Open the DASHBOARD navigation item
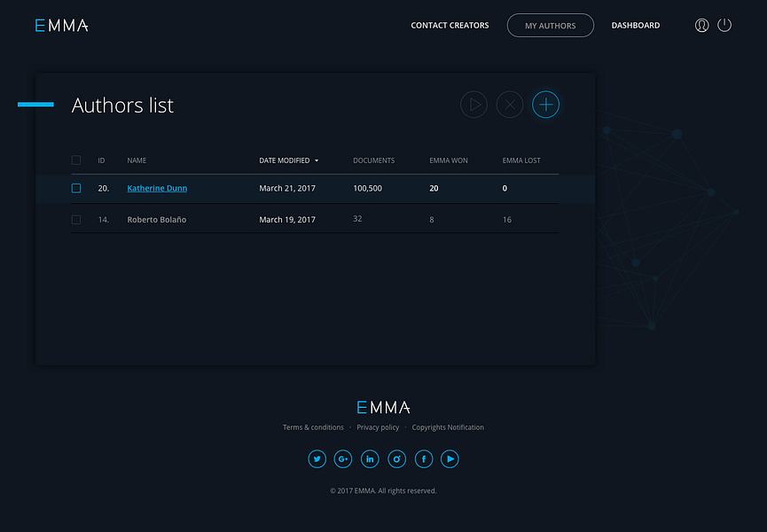Viewport: 767px width, 532px height. pyautogui.click(x=635, y=25)
